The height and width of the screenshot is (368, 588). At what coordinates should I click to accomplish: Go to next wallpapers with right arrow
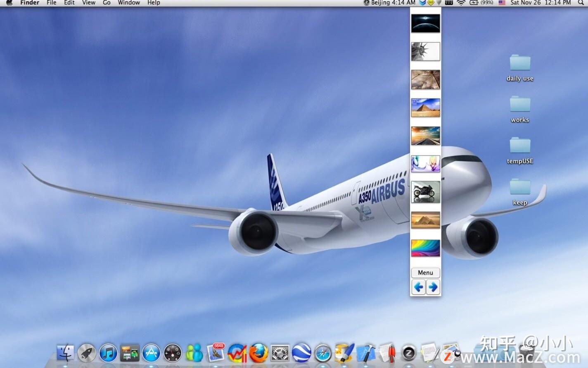point(433,287)
